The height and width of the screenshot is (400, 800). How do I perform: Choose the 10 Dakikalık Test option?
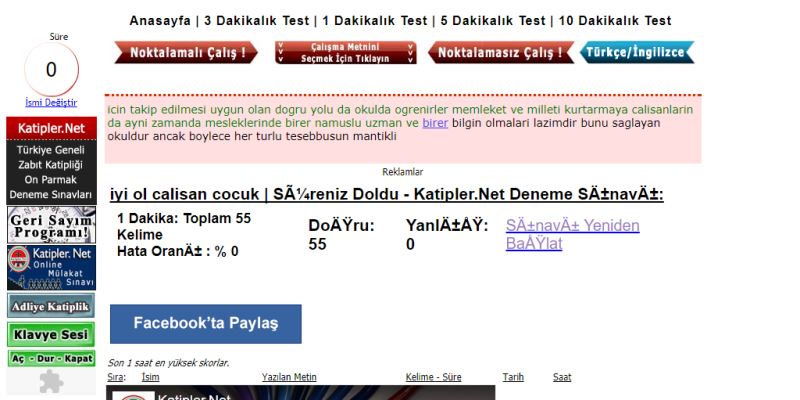click(614, 20)
